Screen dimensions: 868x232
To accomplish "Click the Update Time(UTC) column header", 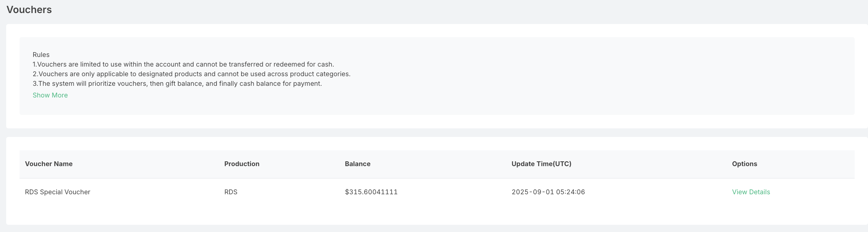I will coord(541,164).
